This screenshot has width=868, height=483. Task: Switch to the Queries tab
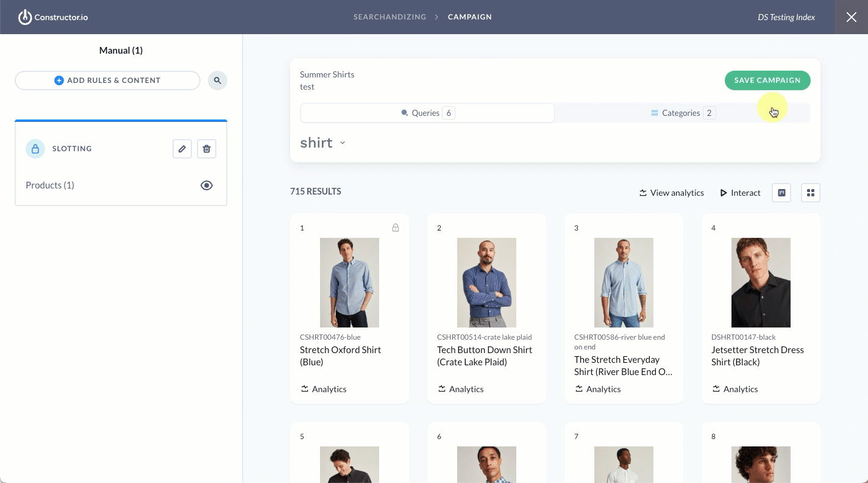click(427, 113)
